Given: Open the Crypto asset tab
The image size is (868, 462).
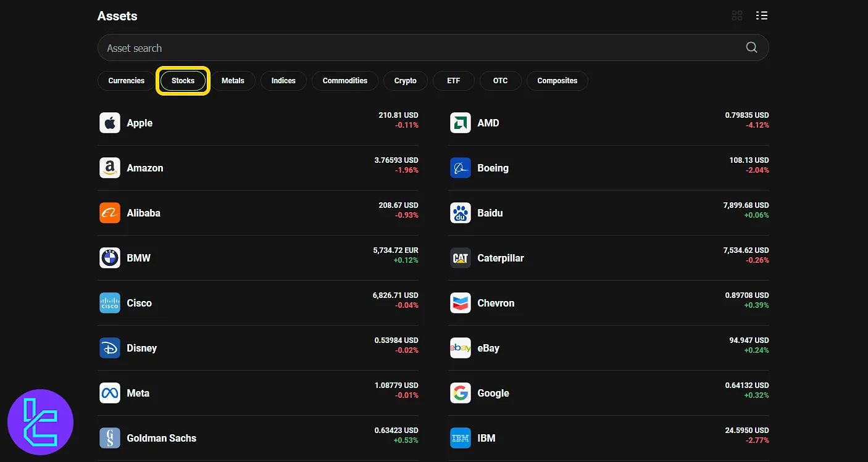Looking at the screenshot, I should [405, 81].
